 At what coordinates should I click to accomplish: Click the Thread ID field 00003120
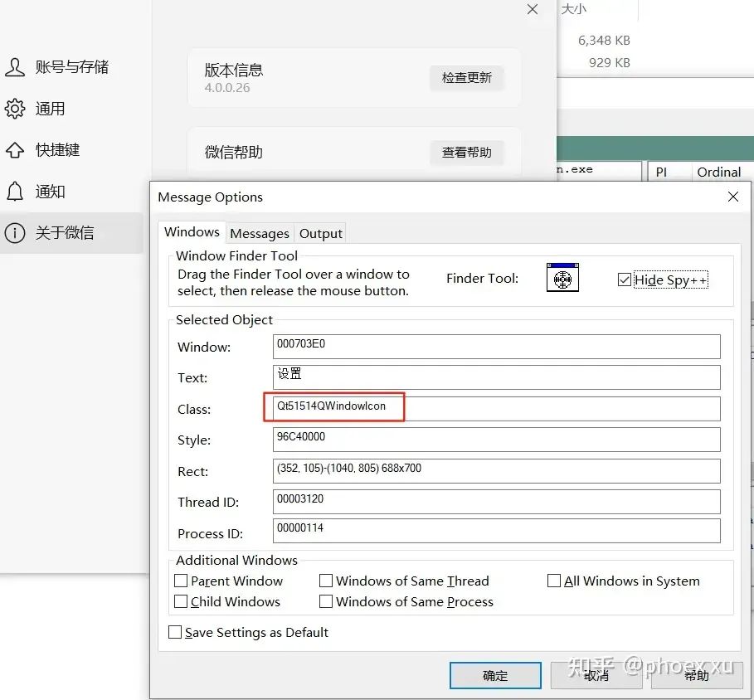(497, 502)
